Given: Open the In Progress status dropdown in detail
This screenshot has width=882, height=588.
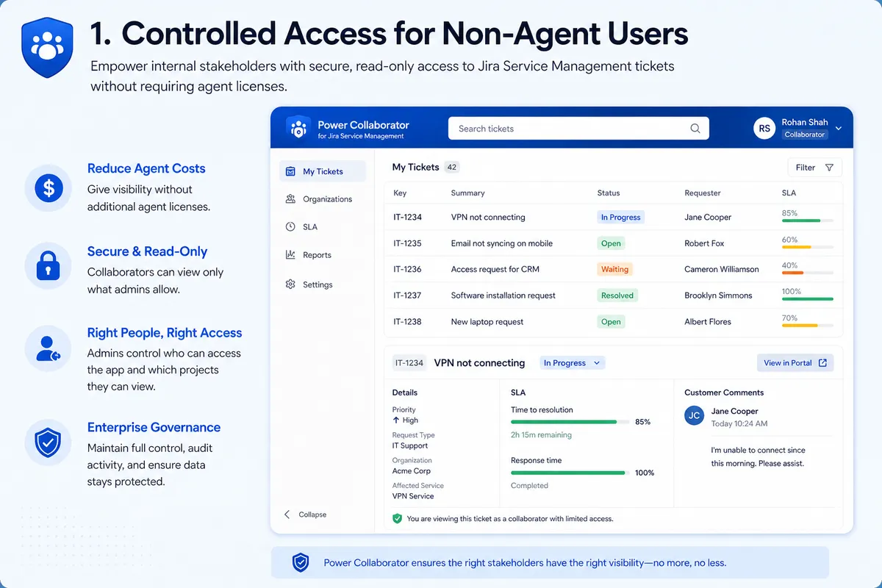Looking at the screenshot, I should pyautogui.click(x=572, y=363).
